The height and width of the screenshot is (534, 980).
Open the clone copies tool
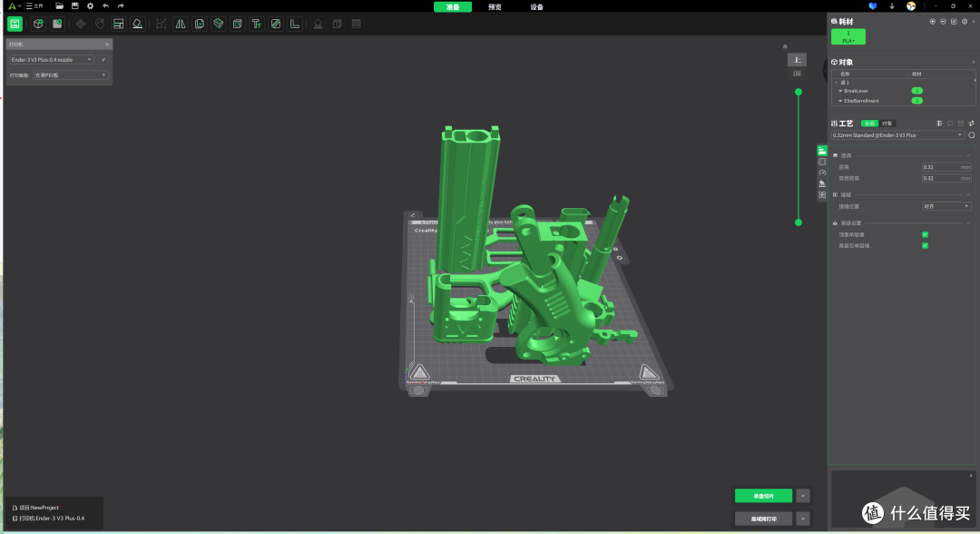coord(200,24)
